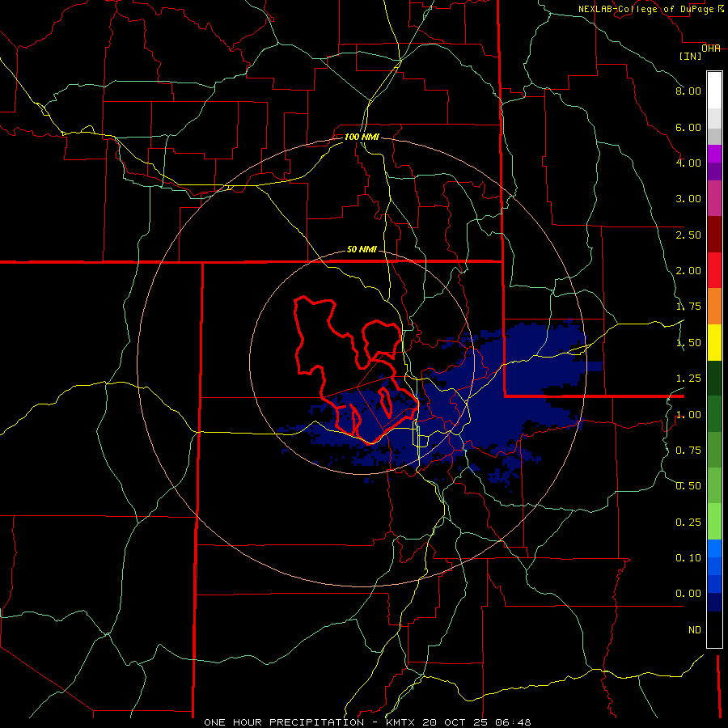This screenshot has height=728, width=728.
Task: Click the OHR product label above legend
Action: pos(711,48)
